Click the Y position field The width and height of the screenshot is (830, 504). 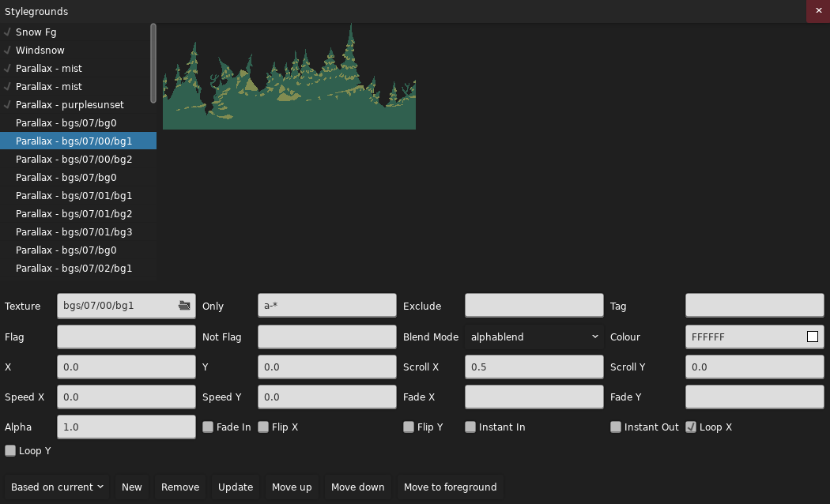point(327,367)
